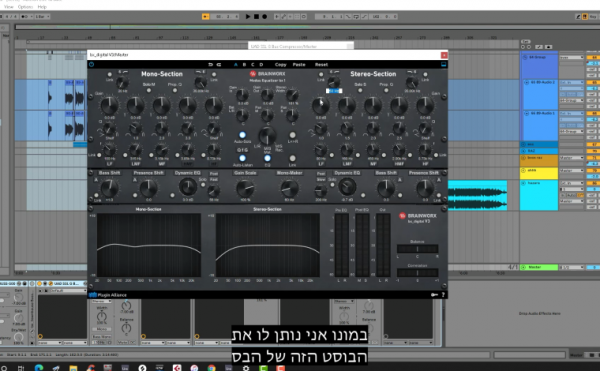This screenshot has width=600, height=371.
Task: Open the File Explorer taskbar icon
Action: 73,368
